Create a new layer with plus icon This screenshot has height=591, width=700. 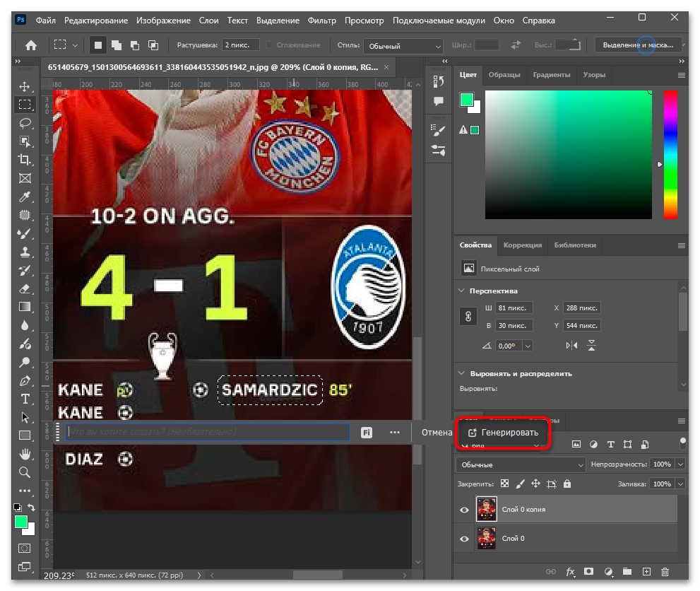tap(646, 571)
